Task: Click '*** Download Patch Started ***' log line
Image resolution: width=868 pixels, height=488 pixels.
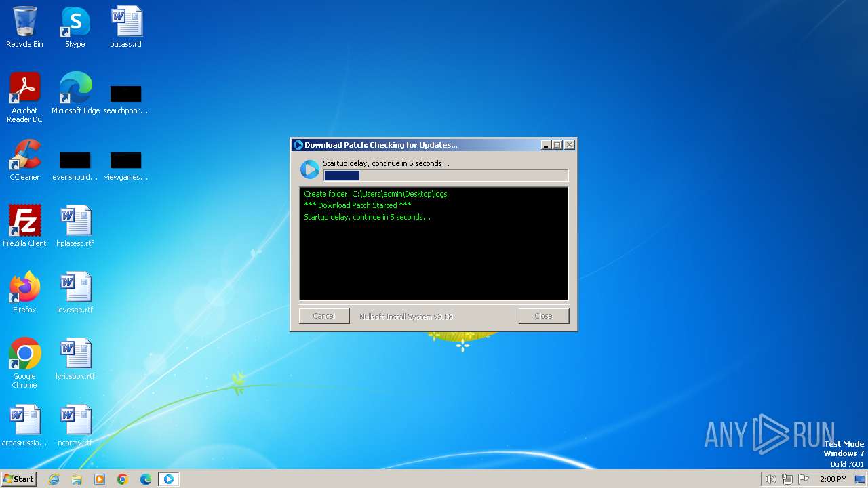Action: coord(357,205)
